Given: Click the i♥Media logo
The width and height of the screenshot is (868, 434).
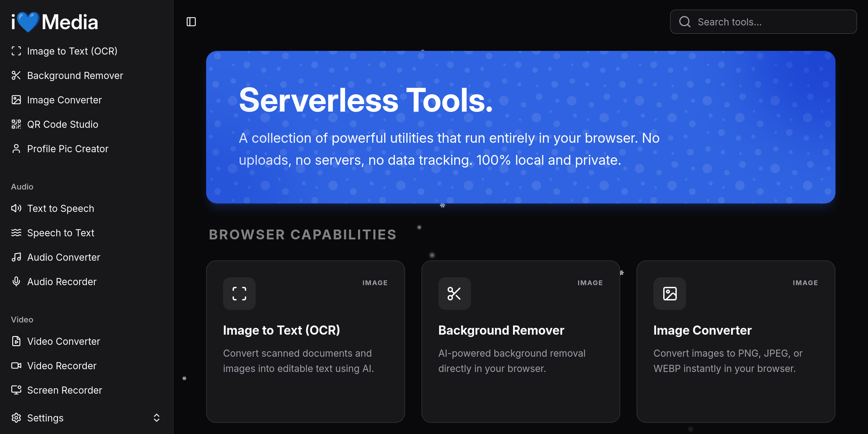Looking at the screenshot, I should [55, 22].
